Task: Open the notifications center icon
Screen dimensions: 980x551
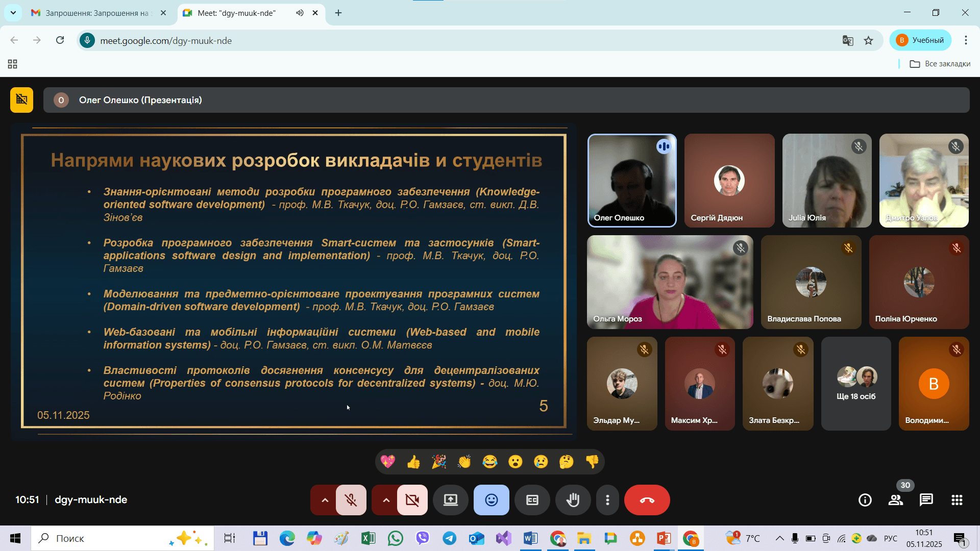Action: (x=960, y=538)
